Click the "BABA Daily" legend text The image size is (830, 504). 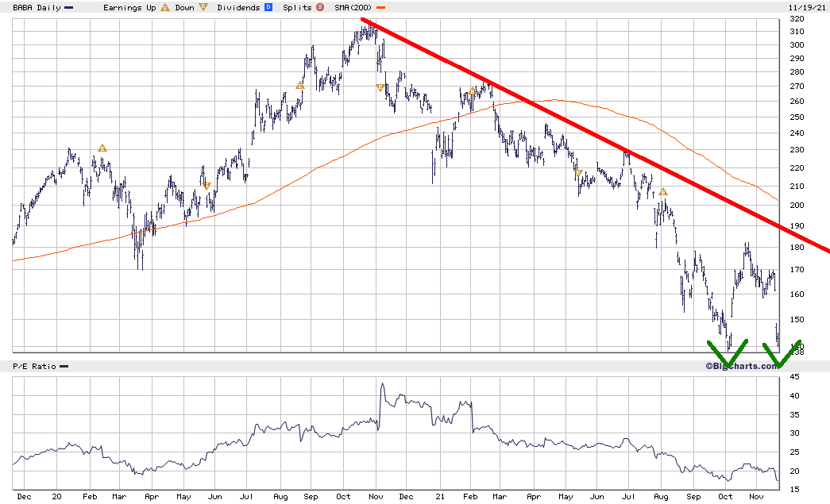pos(37,8)
